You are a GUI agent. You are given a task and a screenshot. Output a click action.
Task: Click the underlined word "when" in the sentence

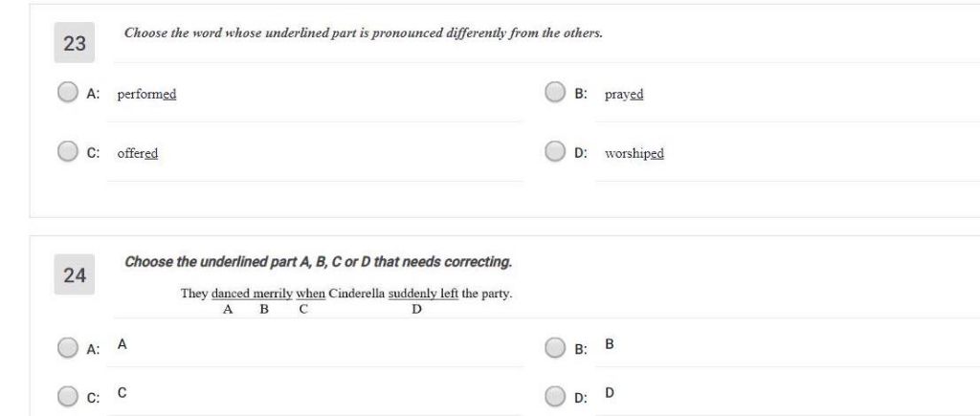tap(310, 294)
